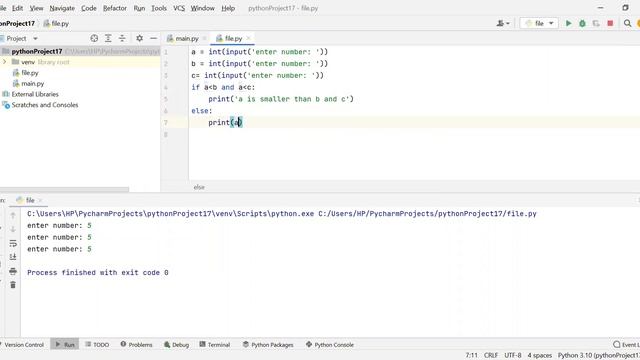640x360 pixels.
Task: Open the TODO tool window
Action: click(x=97, y=344)
